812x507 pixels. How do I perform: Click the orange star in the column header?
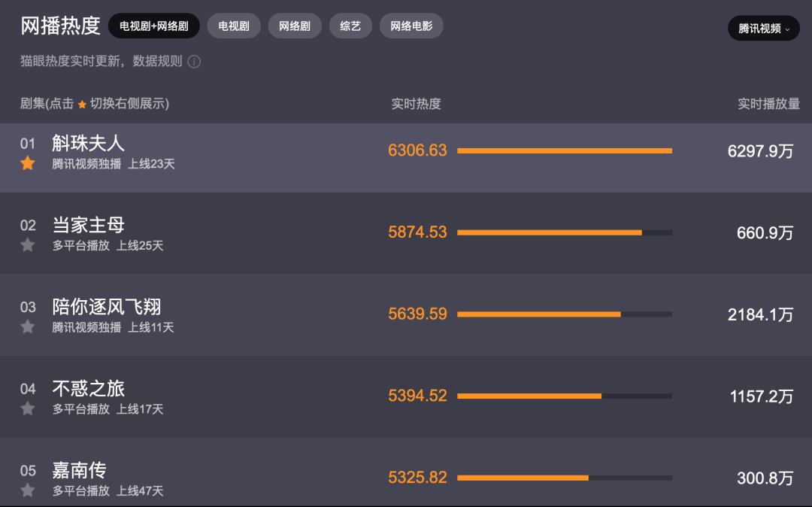click(82, 105)
